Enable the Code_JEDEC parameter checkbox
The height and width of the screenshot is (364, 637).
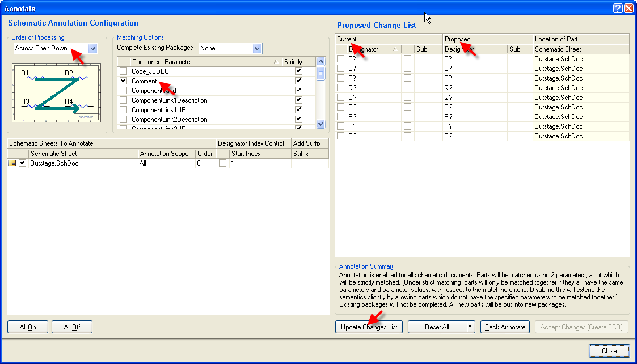point(123,71)
